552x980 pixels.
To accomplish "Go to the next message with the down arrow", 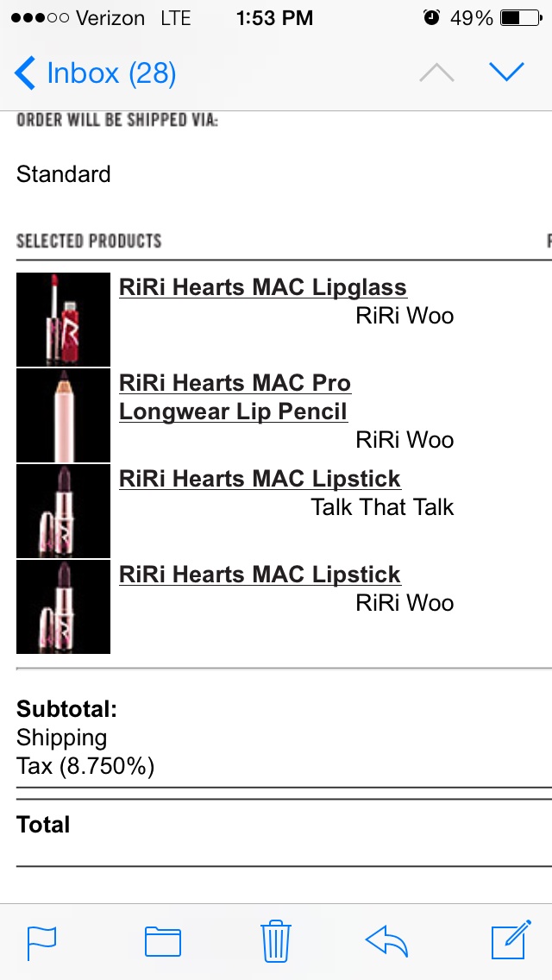I will point(506,72).
